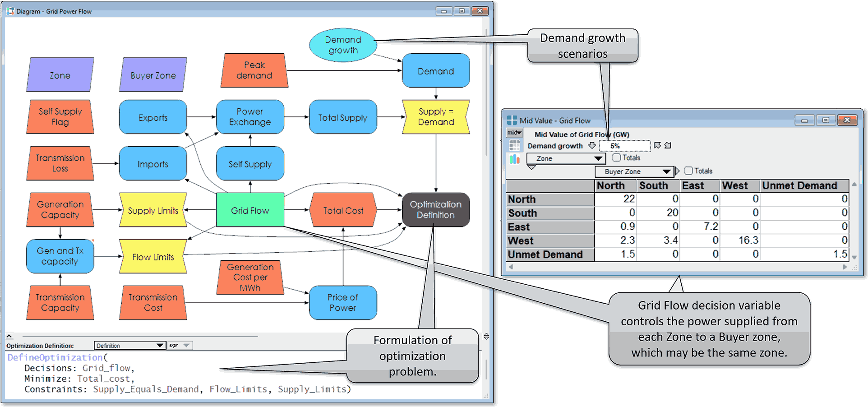Click the cell with value 16.3
Viewport: 868px width, 407px height.
point(739,240)
